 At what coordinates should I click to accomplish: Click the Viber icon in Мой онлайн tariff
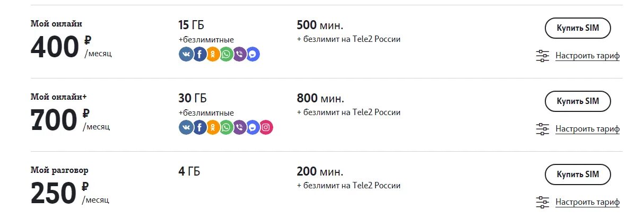(240, 54)
